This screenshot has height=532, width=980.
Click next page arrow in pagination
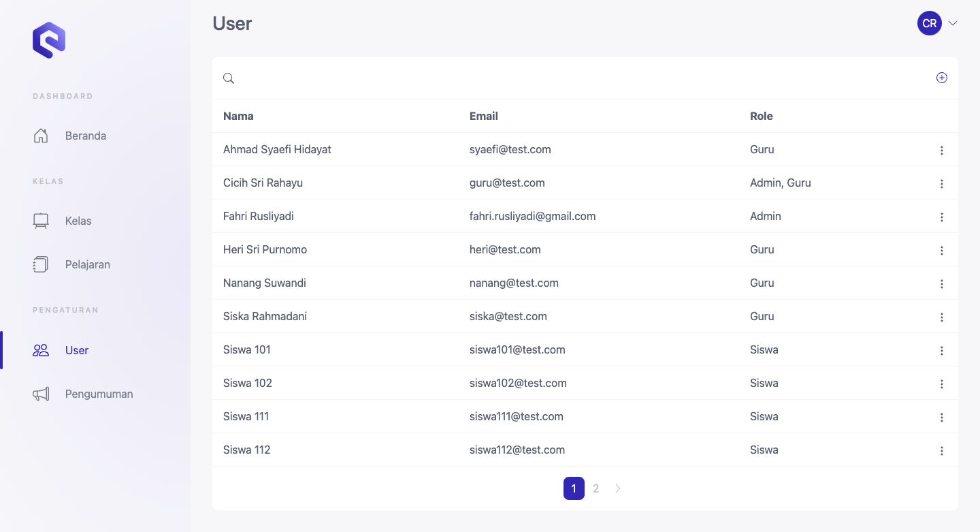618,488
